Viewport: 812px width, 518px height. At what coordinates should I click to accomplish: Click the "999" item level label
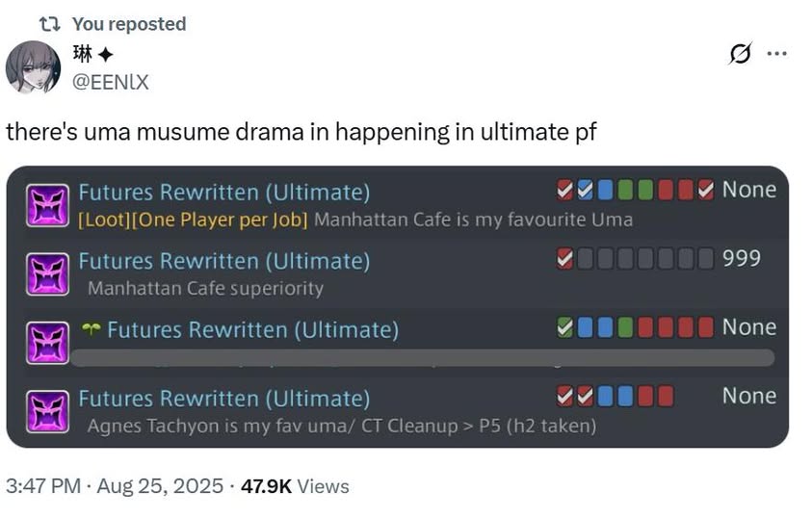(742, 258)
